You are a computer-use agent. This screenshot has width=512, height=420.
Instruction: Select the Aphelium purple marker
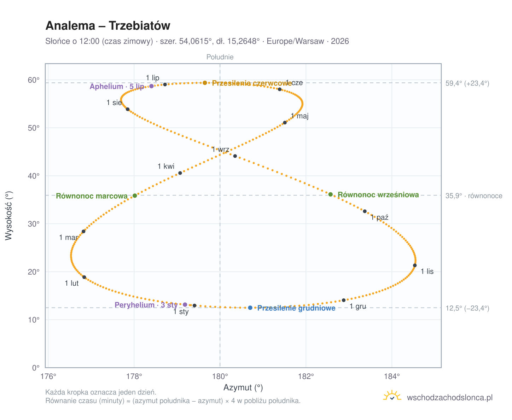point(151,86)
